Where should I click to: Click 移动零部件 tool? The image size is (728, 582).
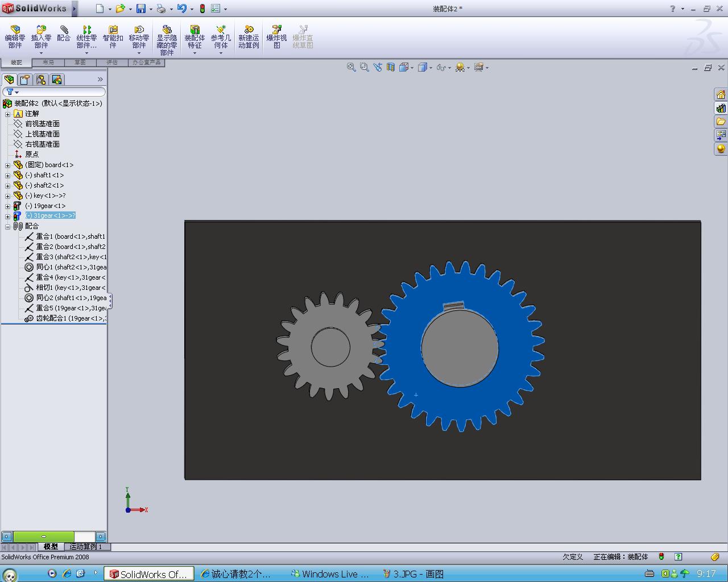pos(139,37)
